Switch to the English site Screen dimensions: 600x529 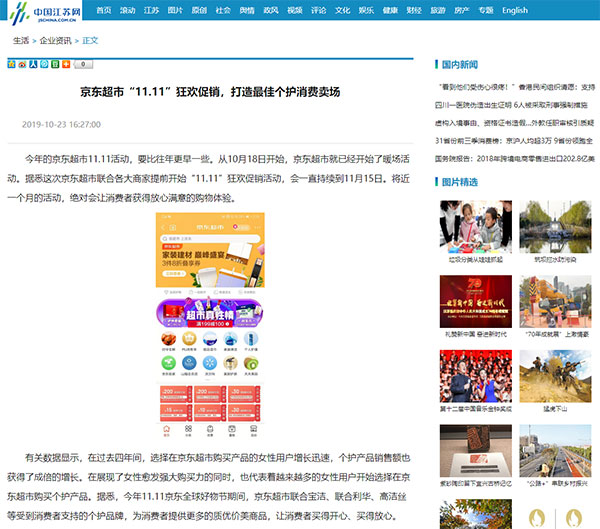[x=515, y=10]
